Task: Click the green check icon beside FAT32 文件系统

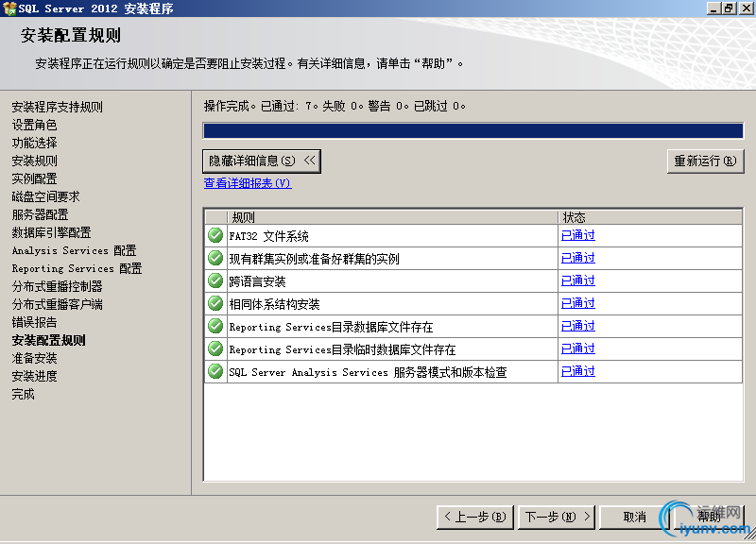Action: [215, 235]
